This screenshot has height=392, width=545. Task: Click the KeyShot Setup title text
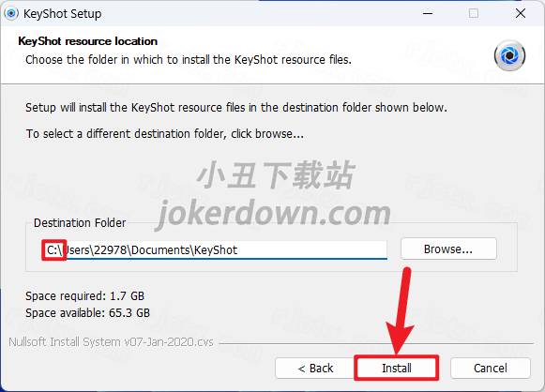63,14
